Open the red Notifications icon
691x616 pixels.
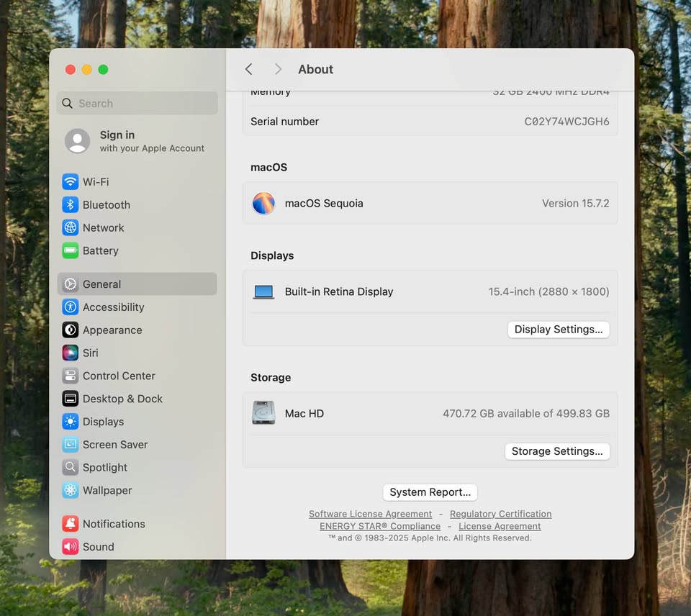coord(70,525)
